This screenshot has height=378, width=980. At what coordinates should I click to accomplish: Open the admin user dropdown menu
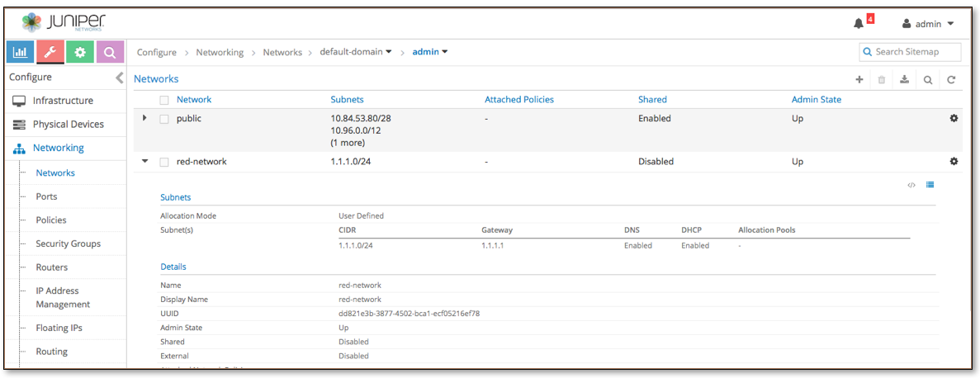(x=928, y=24)
